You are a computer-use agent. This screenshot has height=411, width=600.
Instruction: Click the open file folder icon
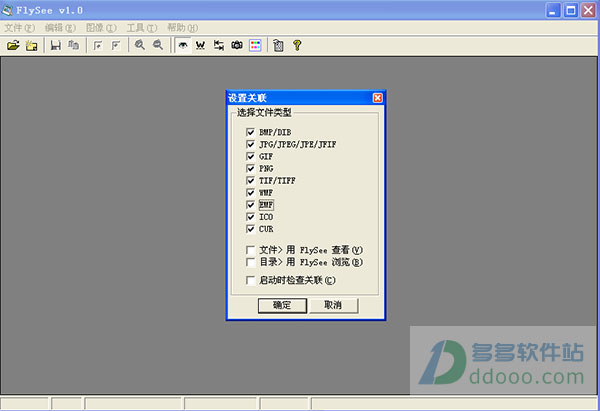coord(13,45)
